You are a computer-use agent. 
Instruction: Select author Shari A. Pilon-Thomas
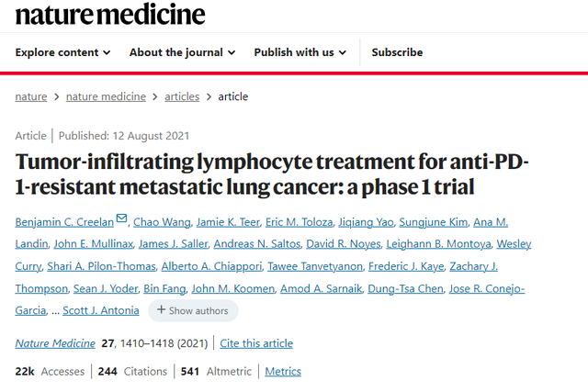tap(101, 266)
